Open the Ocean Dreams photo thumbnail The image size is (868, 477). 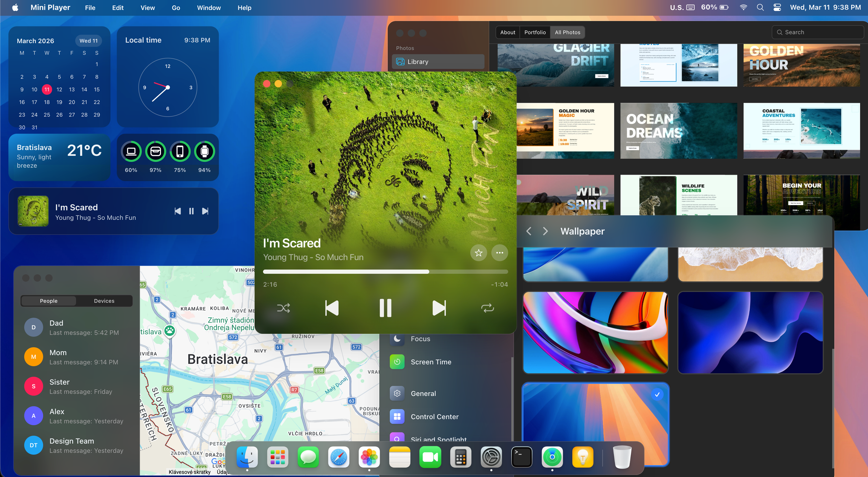click(x=678, y=131)
